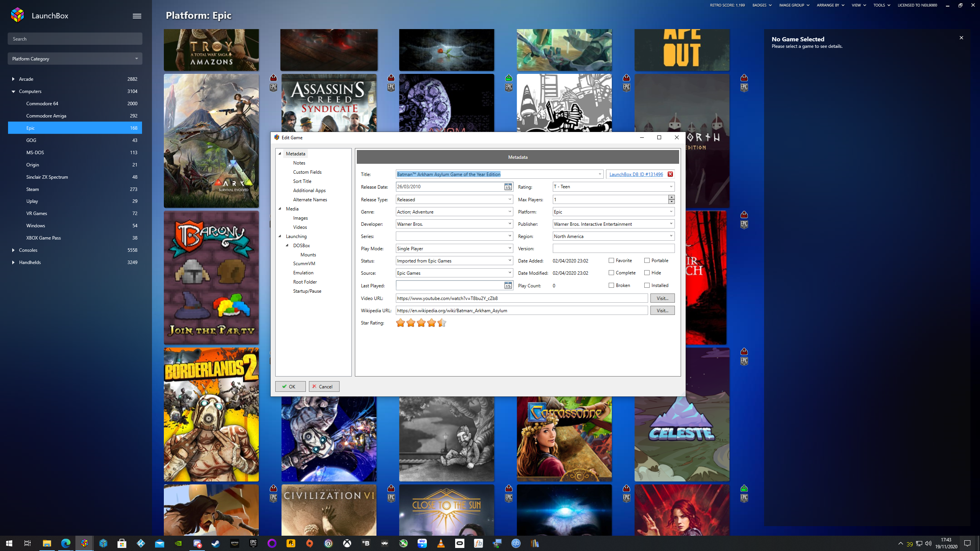Click the Epic badge beside Civilization VI cover
Image resolution: width=980 pixels, height=551 pixels.
391,498
